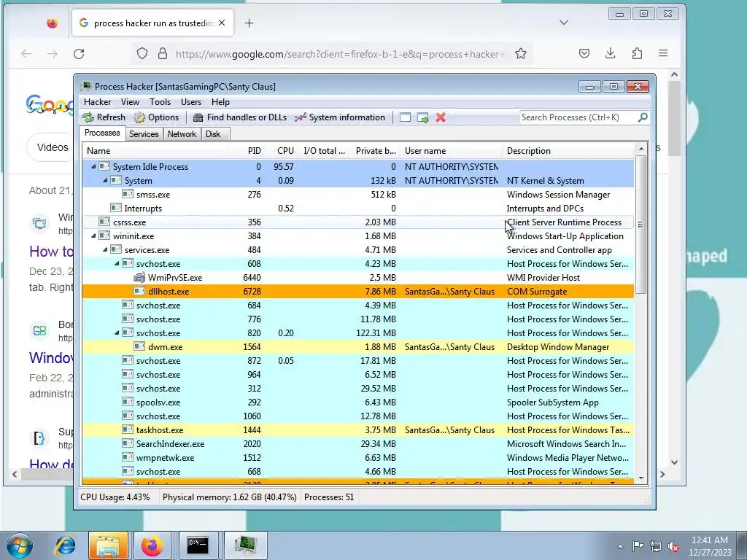Viewport: 747px width, 560px height.
Task: Collapse svchost.exe PID 608 node
Action: [x=117, y=263]
